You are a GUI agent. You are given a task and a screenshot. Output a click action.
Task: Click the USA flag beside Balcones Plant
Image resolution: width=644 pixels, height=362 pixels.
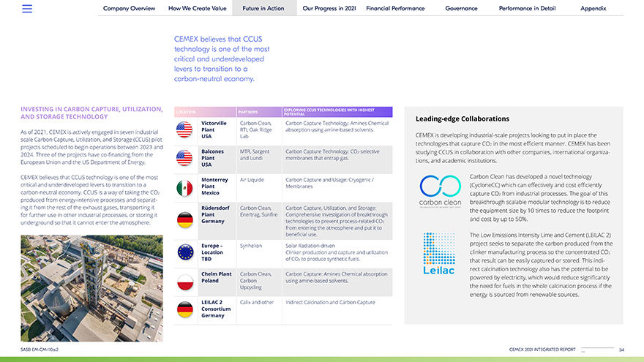click(x=185, y=158)
